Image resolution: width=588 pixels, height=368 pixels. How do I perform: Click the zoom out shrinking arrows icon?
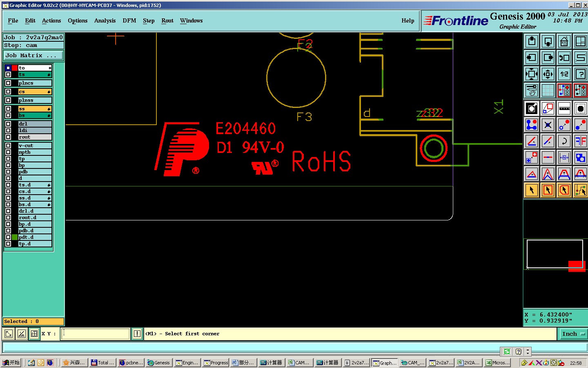click(548, 74)
